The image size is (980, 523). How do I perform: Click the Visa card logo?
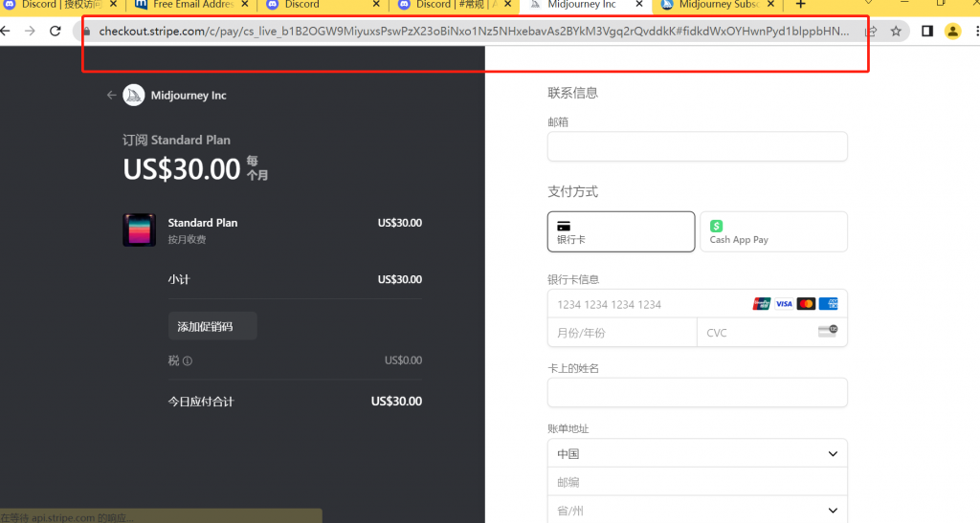[x=784, y=304]
